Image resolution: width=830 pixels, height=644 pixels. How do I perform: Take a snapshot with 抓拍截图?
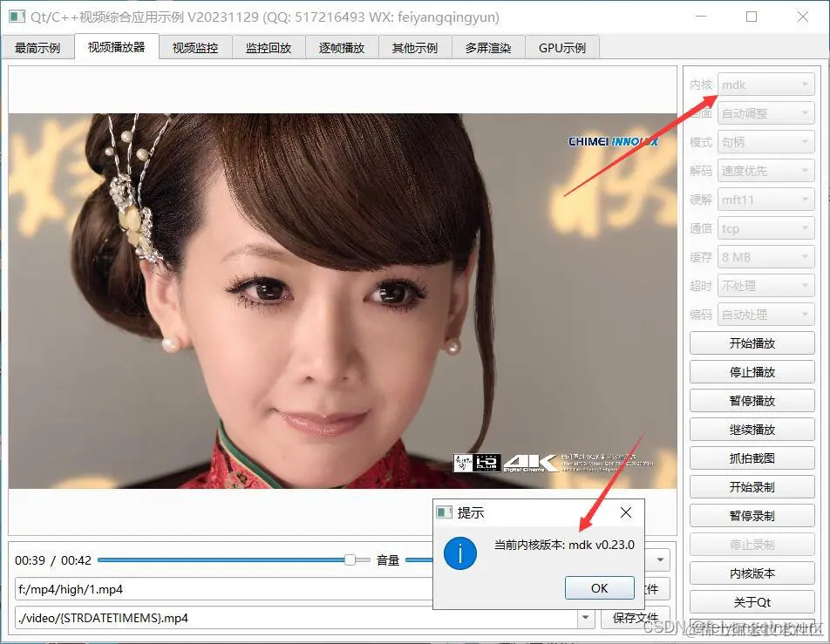click(752, 458)
